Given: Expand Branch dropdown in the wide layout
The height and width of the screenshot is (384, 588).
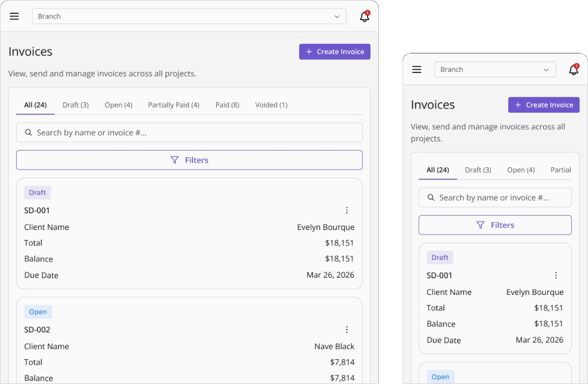Looking at the screenshot, I should 189,16.
